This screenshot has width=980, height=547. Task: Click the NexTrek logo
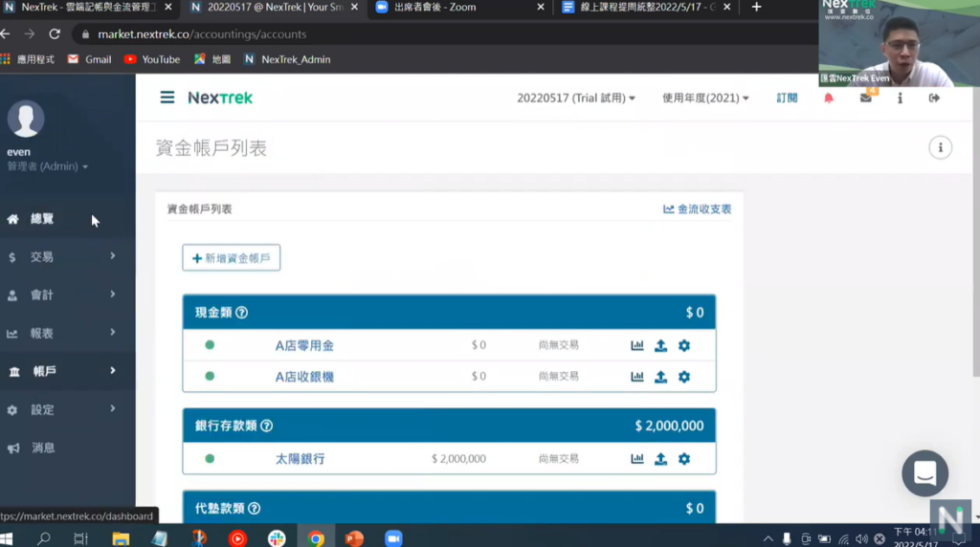[x=220, y=98]
